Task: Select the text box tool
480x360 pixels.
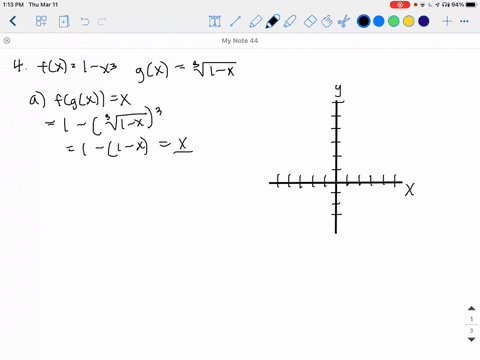Action: [215, 21]
